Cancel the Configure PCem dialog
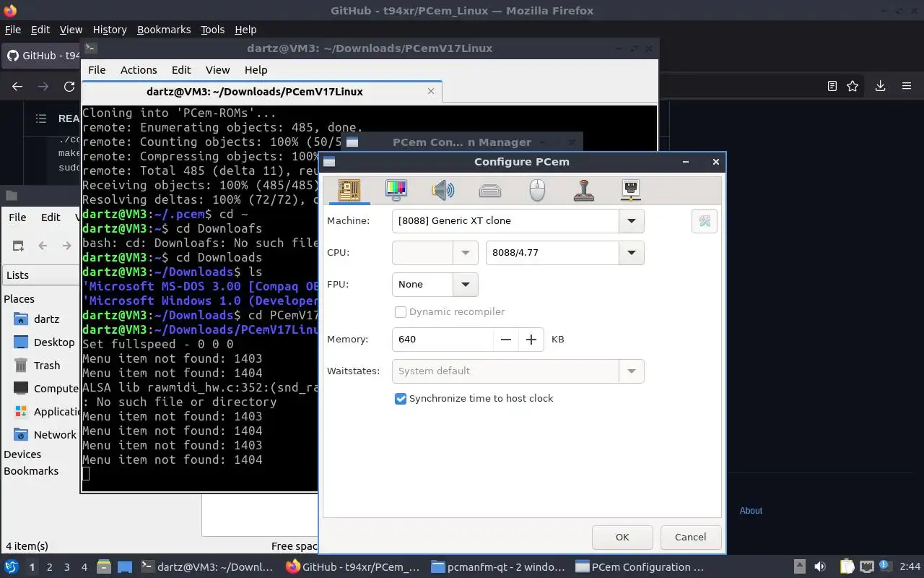This screenshot has width=924, height=578. tap(690, 537)
